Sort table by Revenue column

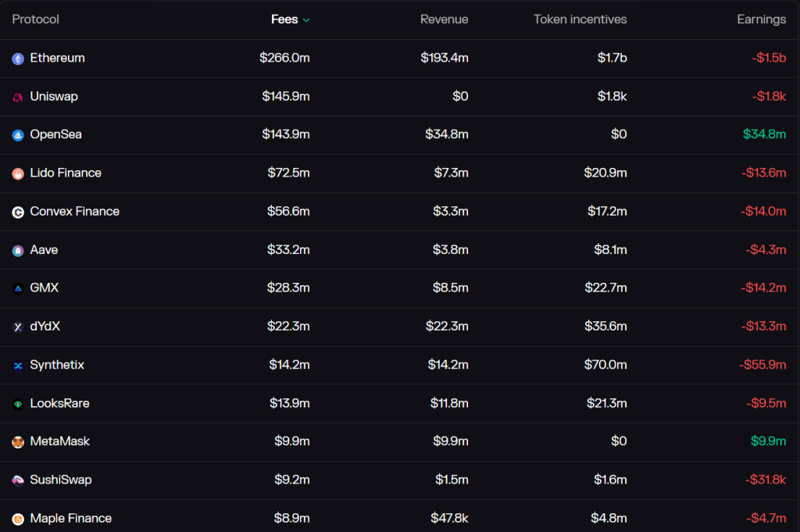coord(444,20)
